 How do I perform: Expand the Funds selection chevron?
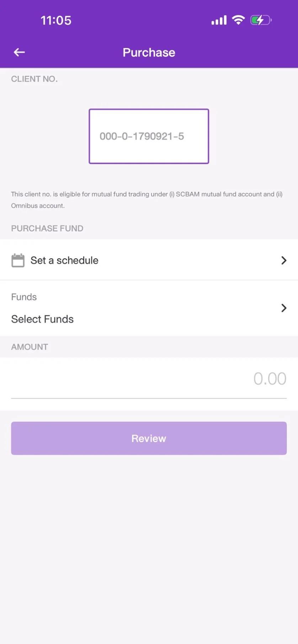(284, 308)
